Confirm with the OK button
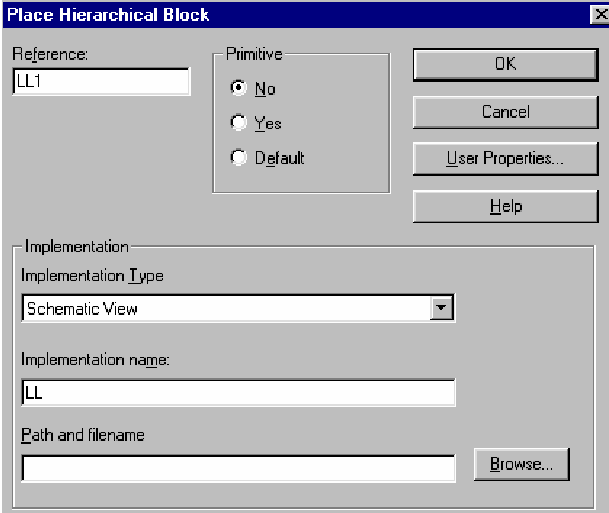 (505, 64)
